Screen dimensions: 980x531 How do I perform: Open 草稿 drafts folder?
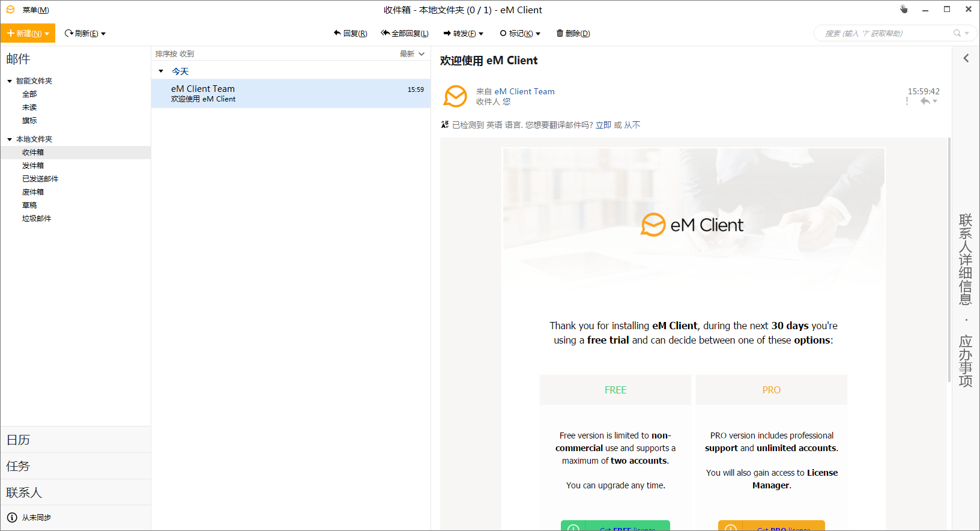click(x=29, y=205)
